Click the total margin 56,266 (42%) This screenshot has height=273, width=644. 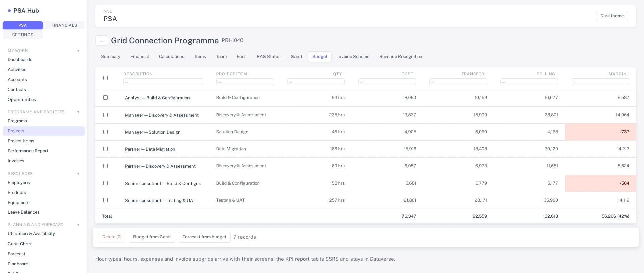point(615,216)
